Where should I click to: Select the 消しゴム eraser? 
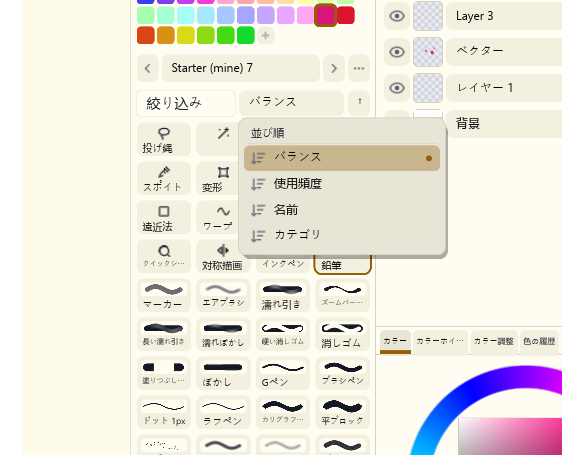tap(342, 335)
